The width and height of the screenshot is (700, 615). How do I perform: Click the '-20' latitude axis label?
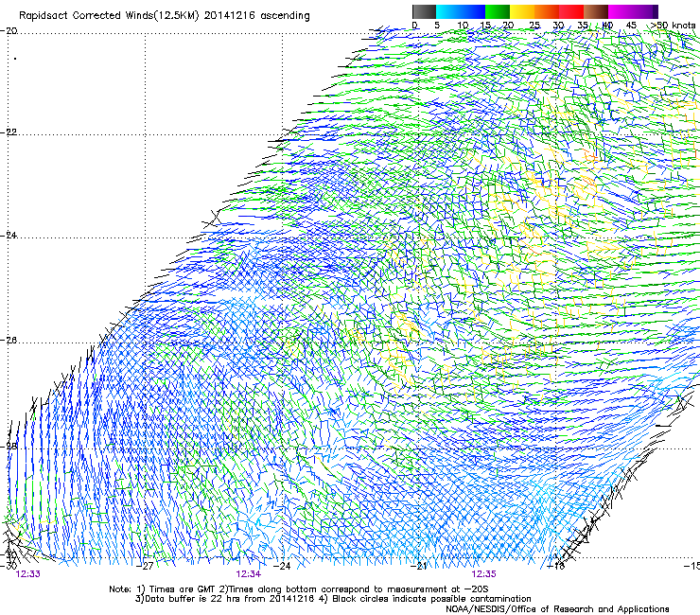(9, 31)
